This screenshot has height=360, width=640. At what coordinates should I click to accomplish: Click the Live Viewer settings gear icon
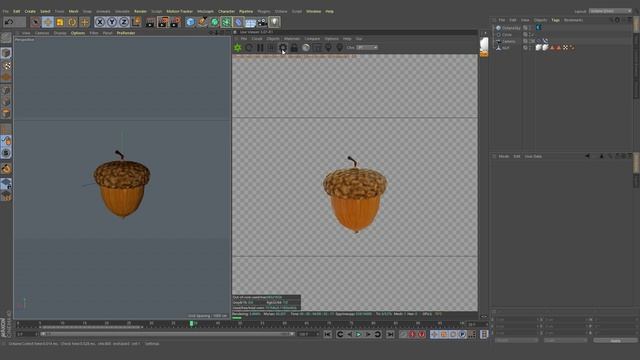pyautogui.click(x=283, y=48)
